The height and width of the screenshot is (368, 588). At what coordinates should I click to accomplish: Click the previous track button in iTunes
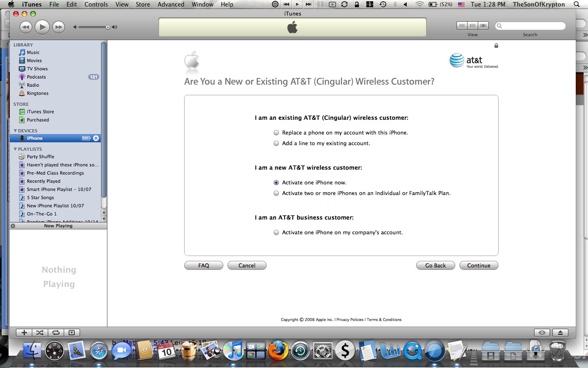pos(26,27)
